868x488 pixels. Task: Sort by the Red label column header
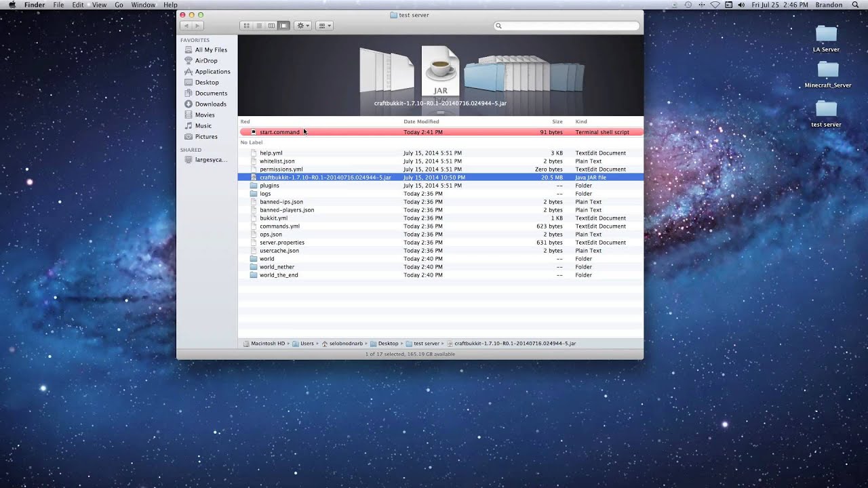pos(245,121)
